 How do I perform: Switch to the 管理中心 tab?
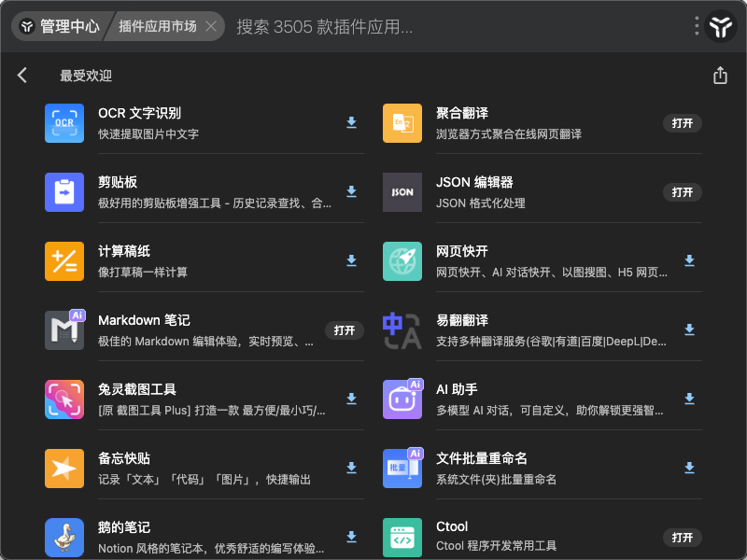(61, 26)
